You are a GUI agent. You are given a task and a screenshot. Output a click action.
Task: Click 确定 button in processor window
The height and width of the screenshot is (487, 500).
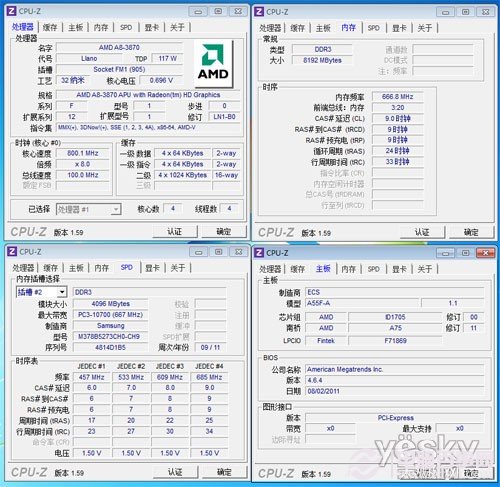(x=224, y=232)
